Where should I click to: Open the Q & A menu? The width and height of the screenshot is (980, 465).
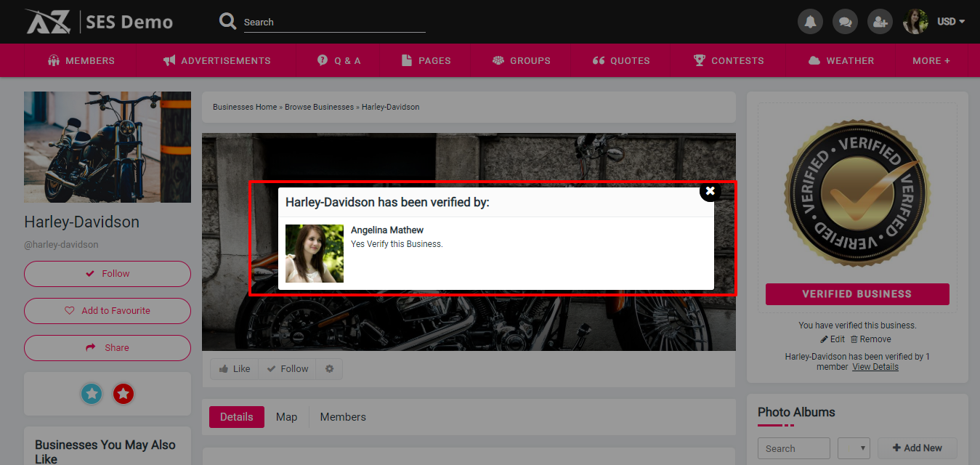pos(339,60)
